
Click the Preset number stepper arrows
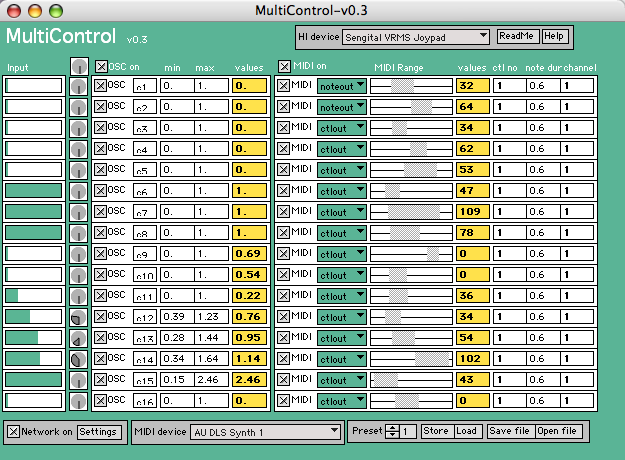(394, 432)
